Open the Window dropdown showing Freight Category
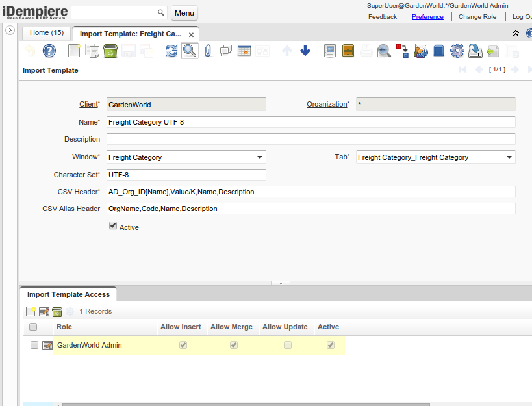Viewport: 532px width, 406px height. (x=260, y=157)
